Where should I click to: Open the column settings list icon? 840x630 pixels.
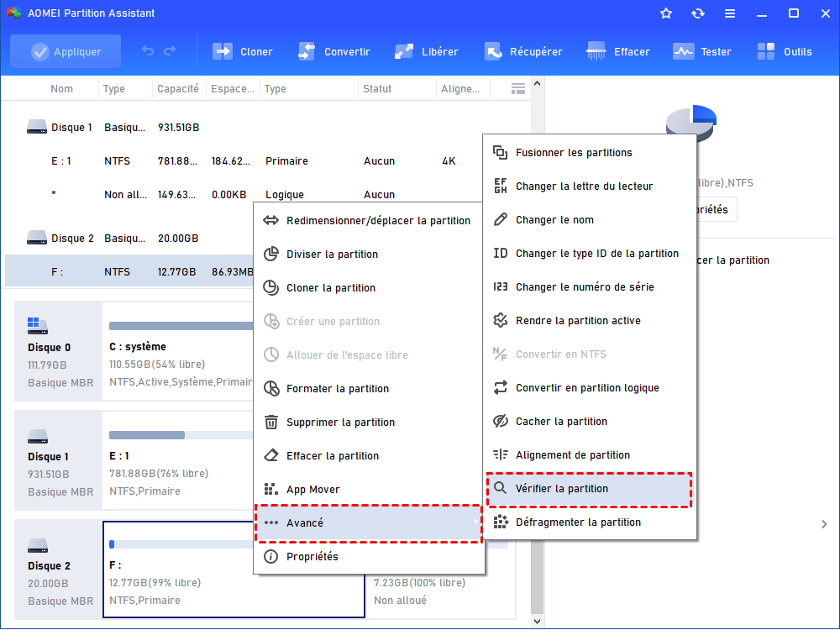point(518,89)
